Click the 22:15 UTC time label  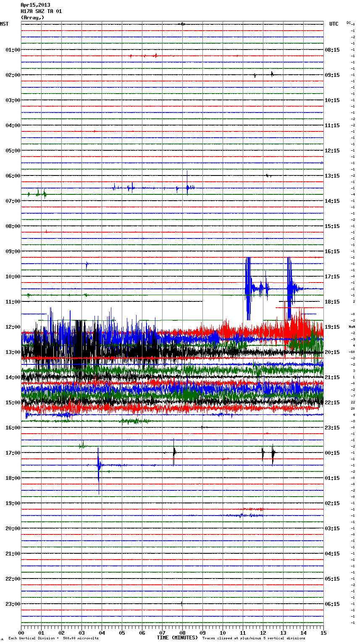332,403
